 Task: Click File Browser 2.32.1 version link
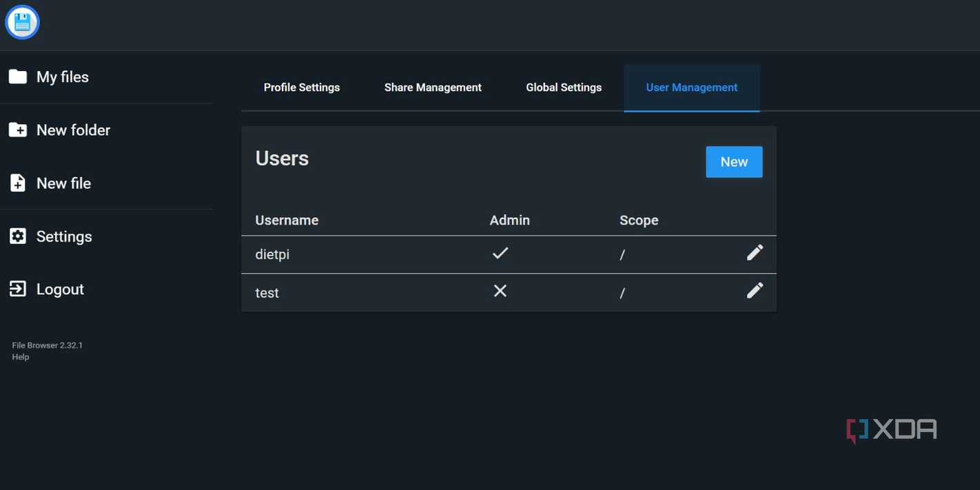[x=47, y=345]
